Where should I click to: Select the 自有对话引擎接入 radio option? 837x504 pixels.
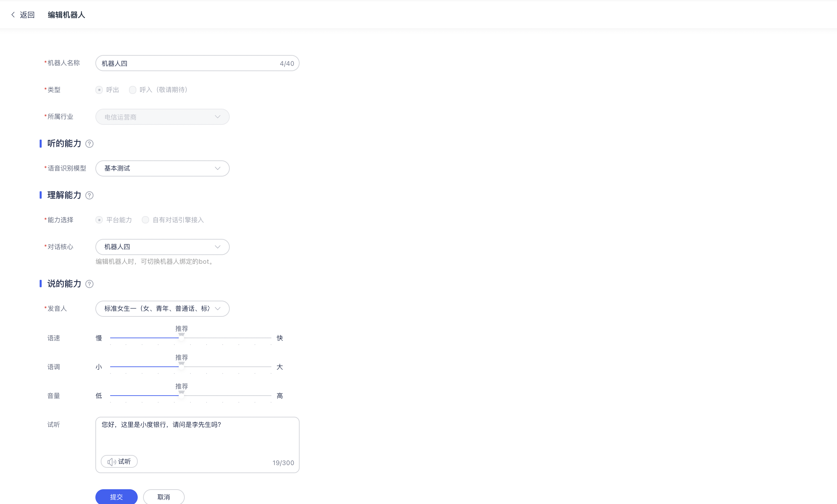click(x=145, y=220)
